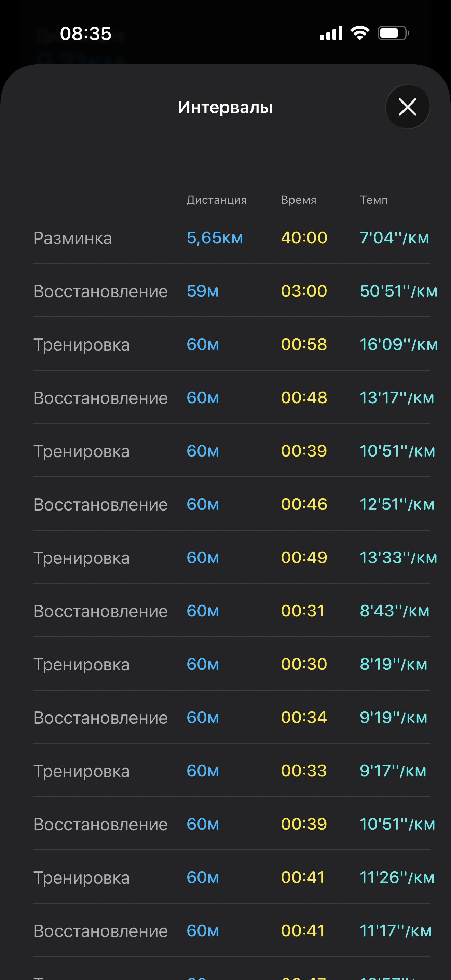This screenshot has width=451, height=980.
Task: Open the Восстановление row timed 00:48
Action: pos(232,397)
